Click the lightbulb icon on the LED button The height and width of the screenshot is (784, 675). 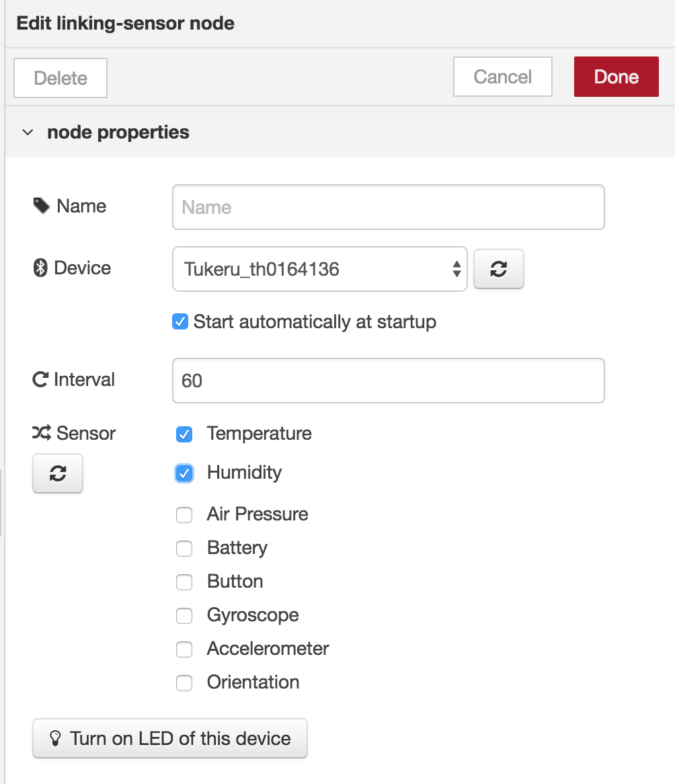click(x=55, y=738)
